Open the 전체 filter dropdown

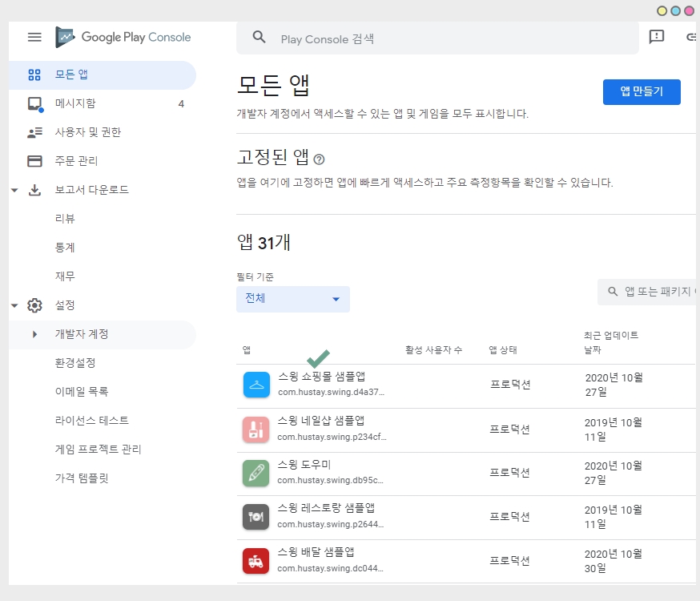[x=293, y=299]
